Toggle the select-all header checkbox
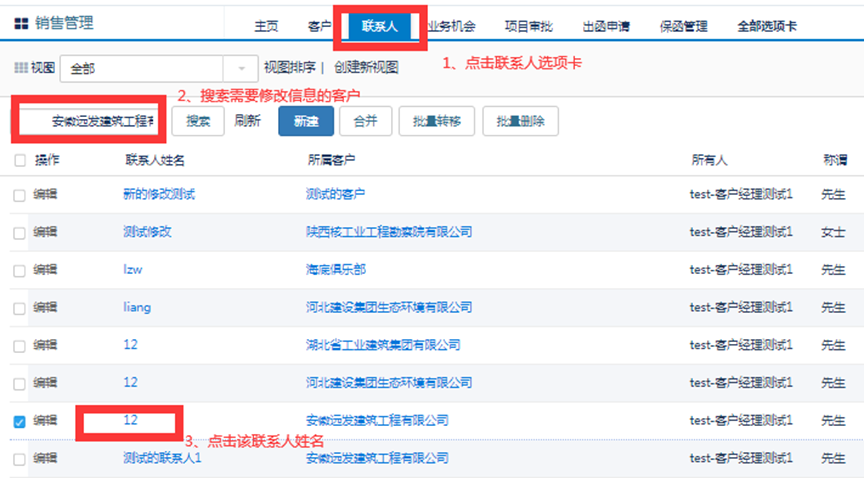864x478 pixels. point(20,160)
